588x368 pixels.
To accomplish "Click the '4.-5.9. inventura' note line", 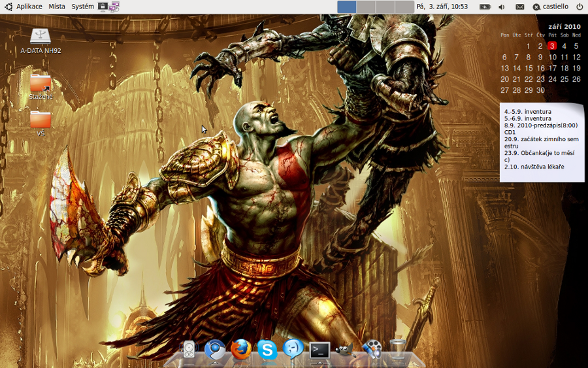I will tap(528, 111).
